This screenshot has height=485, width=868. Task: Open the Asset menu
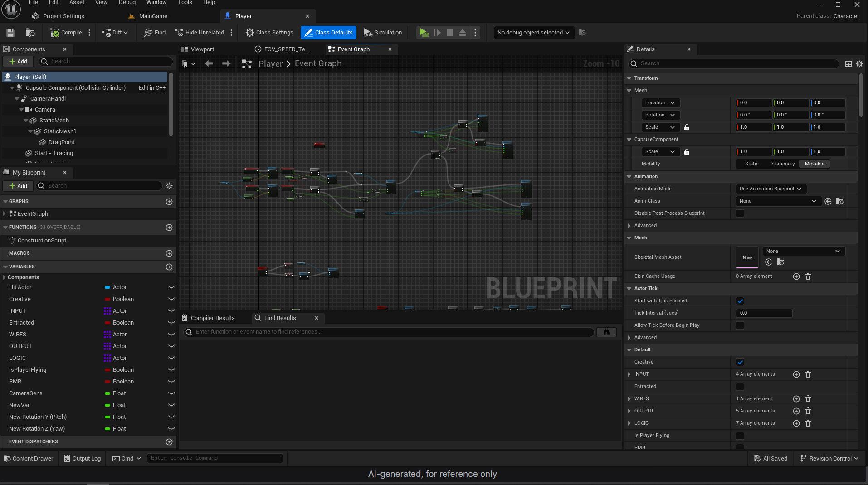click(x=77, y=3)
